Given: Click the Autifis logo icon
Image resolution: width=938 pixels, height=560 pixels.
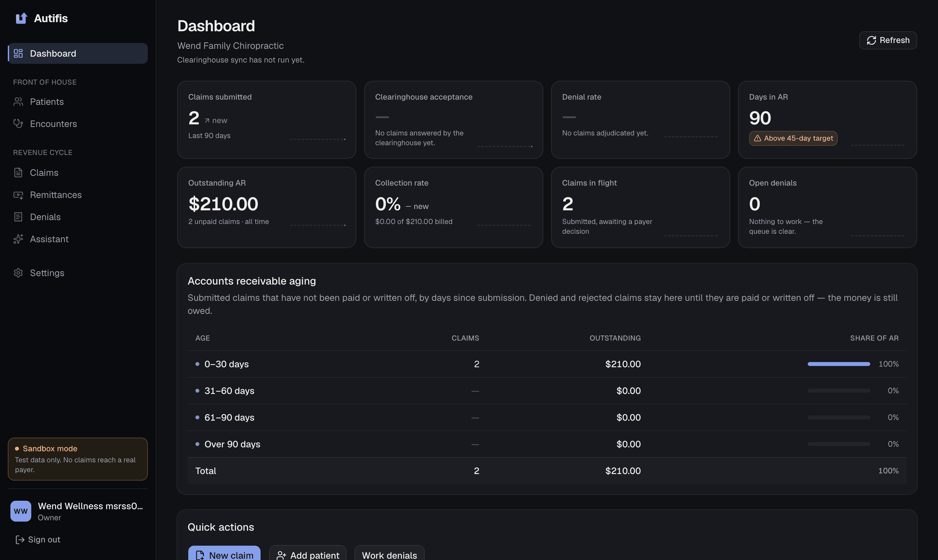Looking at the screenshot, I should pyautogui.click(x=21, y=18).
